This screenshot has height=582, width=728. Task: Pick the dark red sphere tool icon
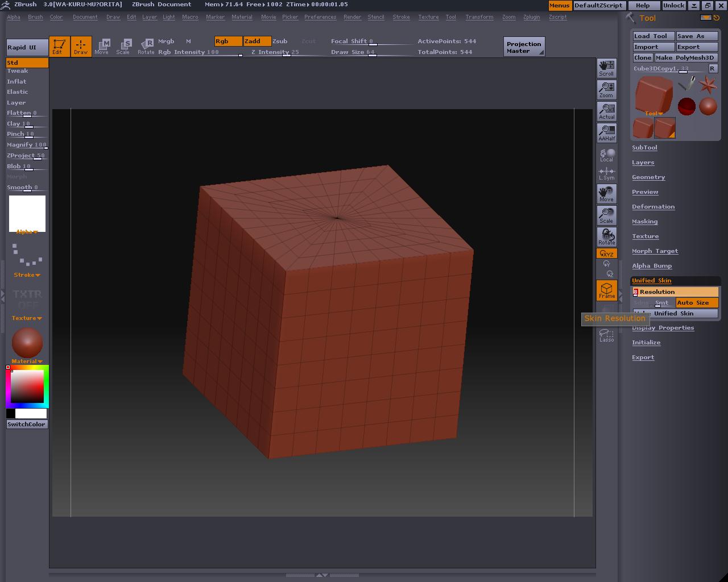click(686, 106)
